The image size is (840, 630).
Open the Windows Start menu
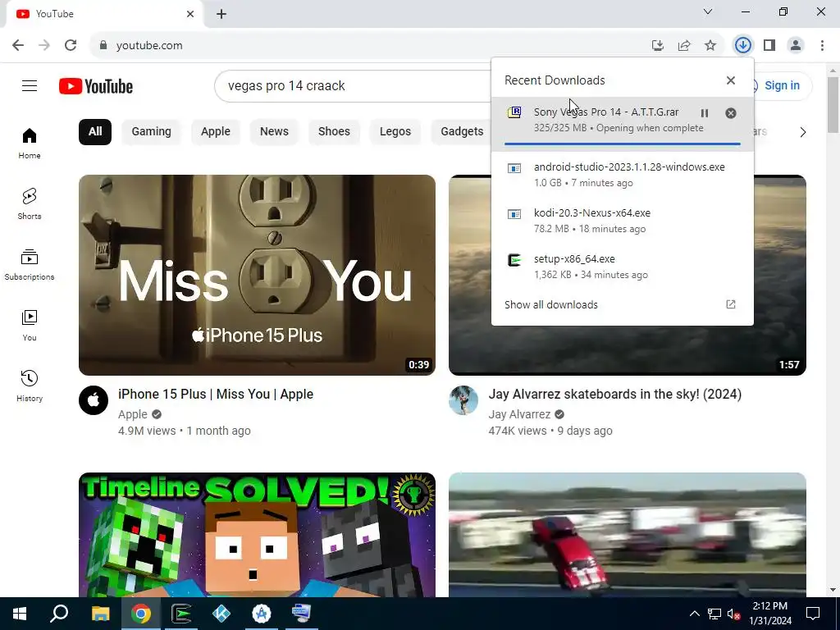point(20,614)
